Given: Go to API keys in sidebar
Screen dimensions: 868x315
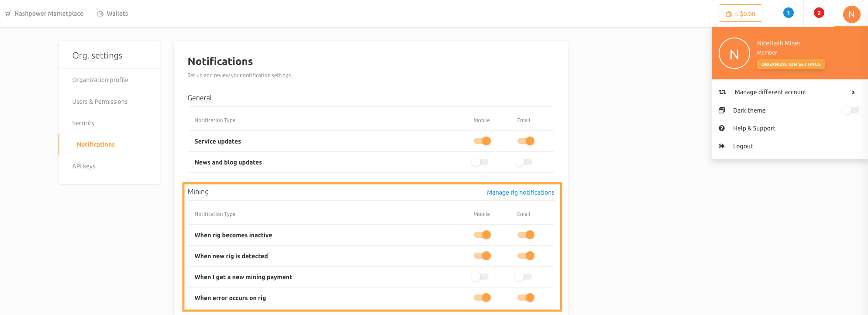Looking at the screenshot, I should [x=84, y=166].
